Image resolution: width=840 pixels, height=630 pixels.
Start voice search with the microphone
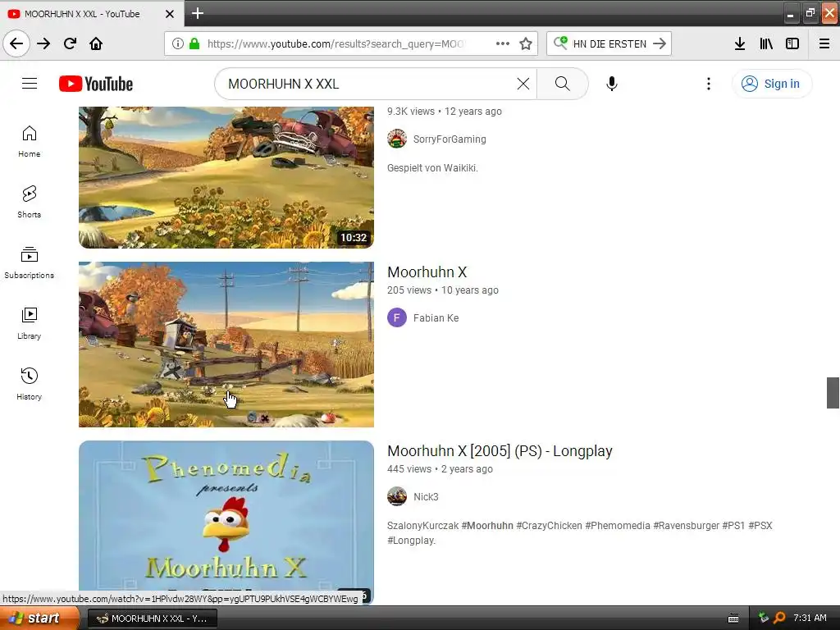pos(612,84)
